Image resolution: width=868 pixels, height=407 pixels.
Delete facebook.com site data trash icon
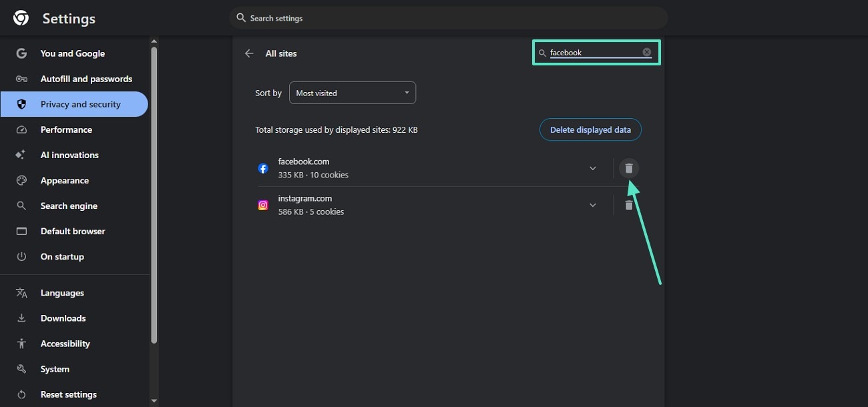[x=628, y=169]
